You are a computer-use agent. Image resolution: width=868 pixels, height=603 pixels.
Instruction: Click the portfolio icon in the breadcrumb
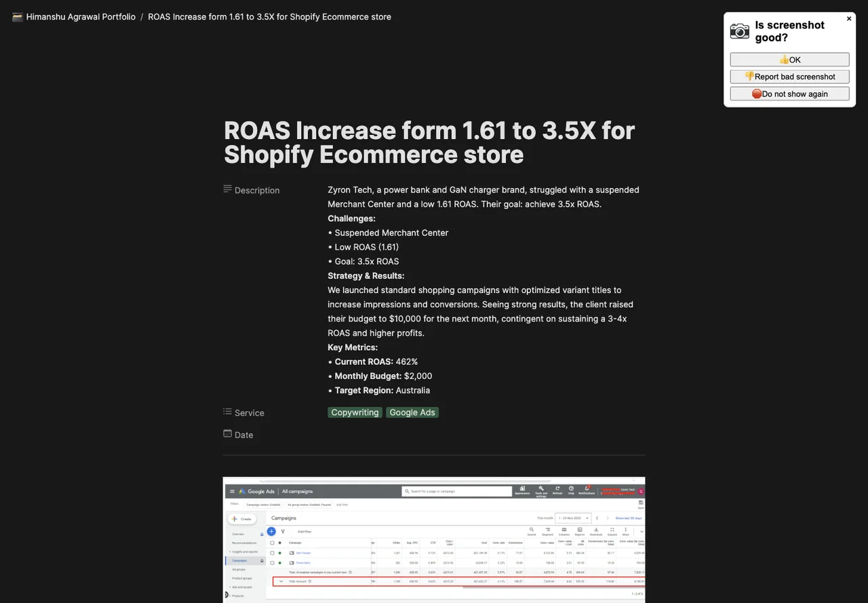coord(18,17)
